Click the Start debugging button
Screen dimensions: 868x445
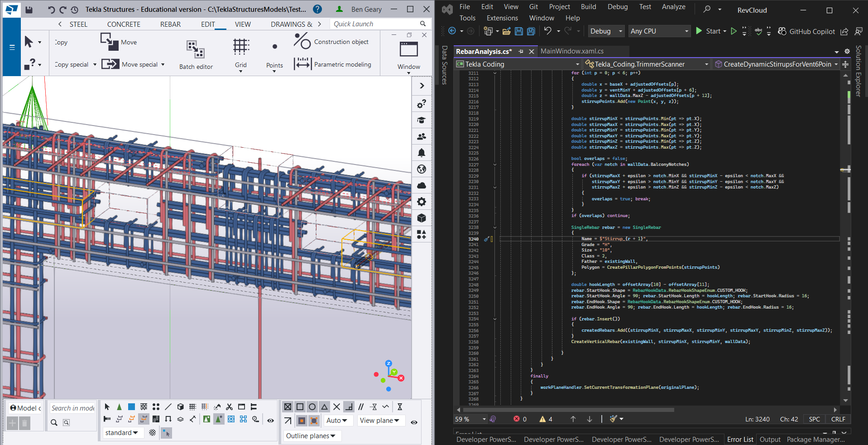click(x=708, y=31)
